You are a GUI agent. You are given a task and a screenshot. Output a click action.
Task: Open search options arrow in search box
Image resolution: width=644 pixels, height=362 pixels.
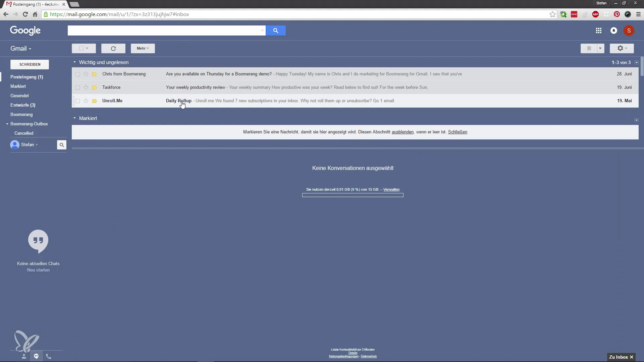(x=262, y=31)
